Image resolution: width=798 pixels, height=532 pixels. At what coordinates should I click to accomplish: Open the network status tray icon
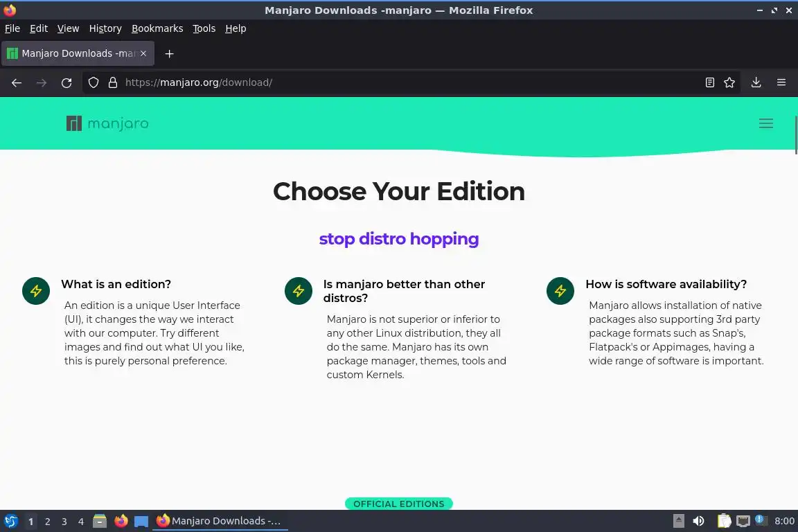point(743,521)
